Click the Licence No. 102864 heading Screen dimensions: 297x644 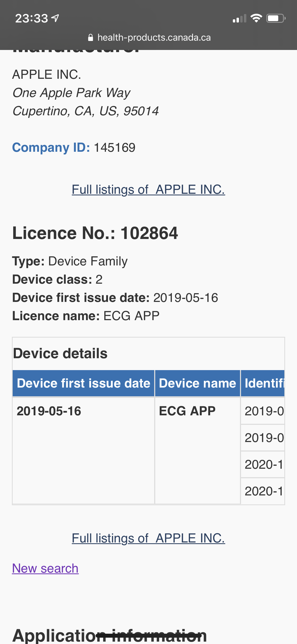tap(95, 233)
